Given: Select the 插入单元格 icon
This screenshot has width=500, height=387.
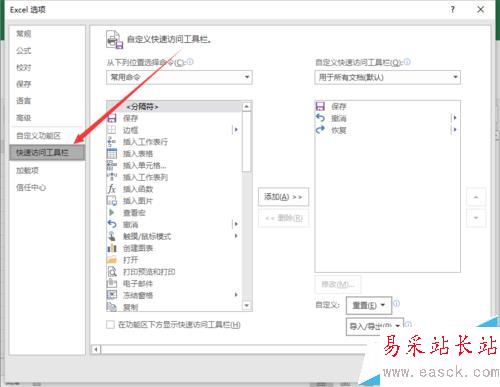Looking at the screenshot, I should (x=112, y=165).
